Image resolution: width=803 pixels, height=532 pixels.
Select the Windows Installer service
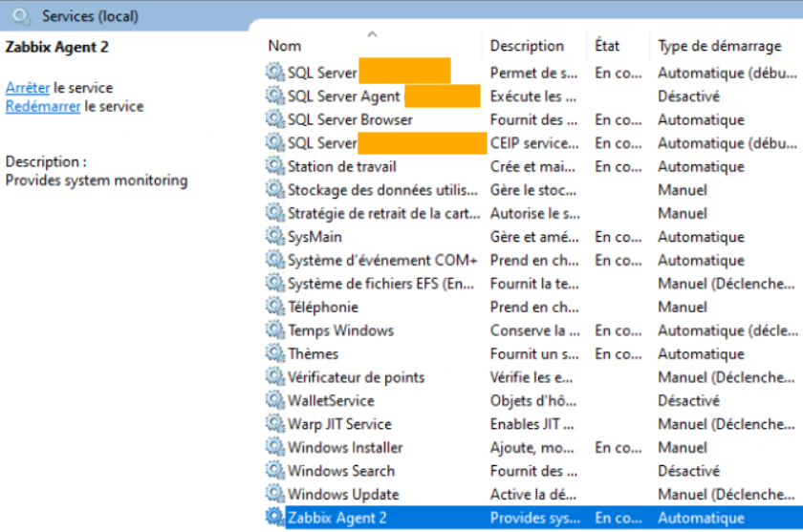point(346,447)
